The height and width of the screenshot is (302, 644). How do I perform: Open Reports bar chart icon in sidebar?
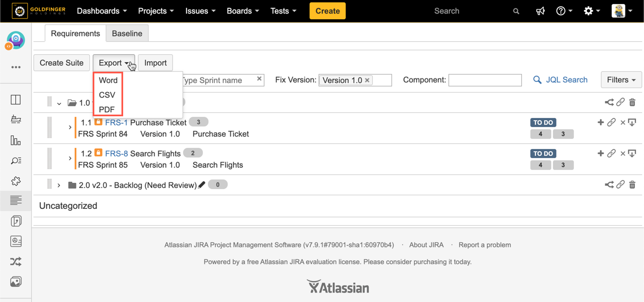coord(16,140)
